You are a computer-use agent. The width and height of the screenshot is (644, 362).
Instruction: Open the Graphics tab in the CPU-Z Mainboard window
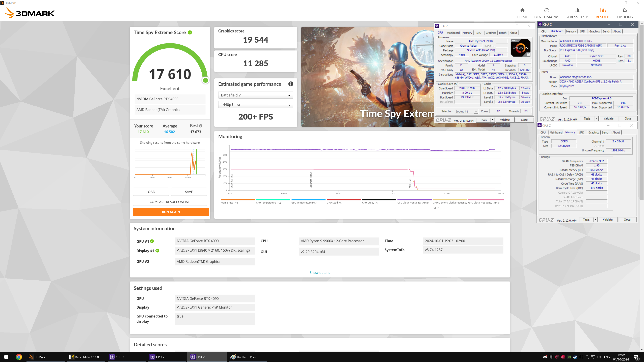(594, 32)
